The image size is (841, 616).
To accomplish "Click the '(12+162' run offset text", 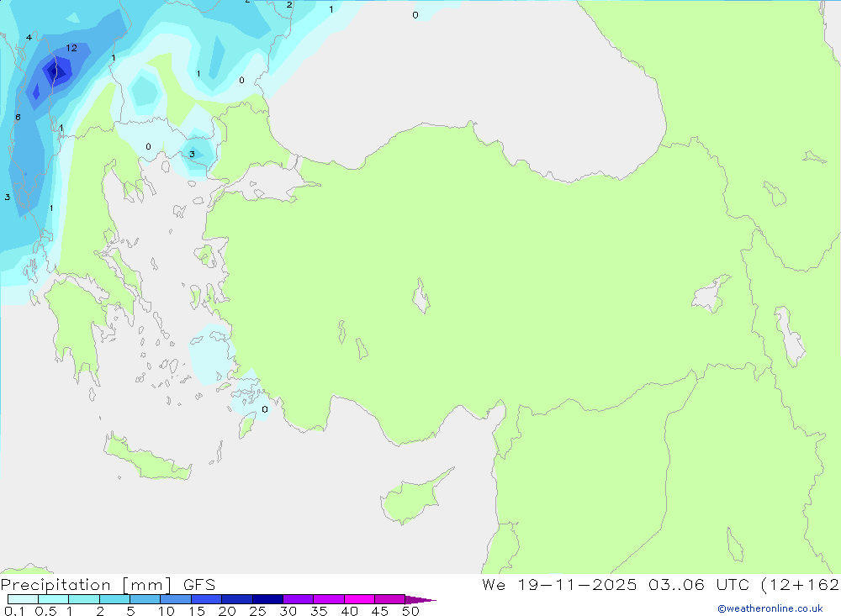I will point(801,585).
